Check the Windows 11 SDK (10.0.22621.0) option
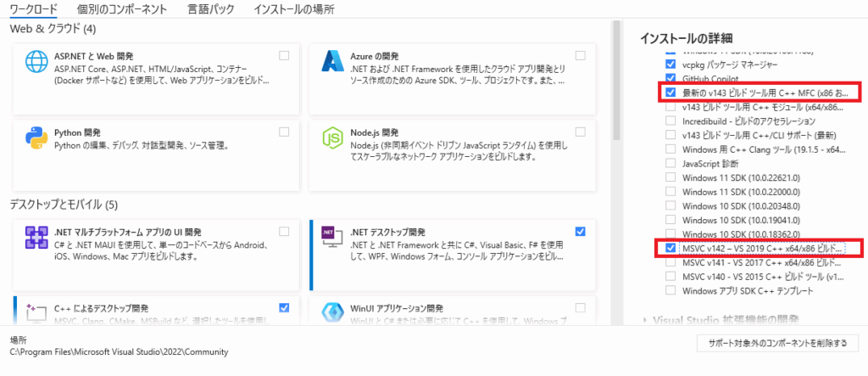Viewport: 868px width, 376px height. pyautogui.click(x=671, y=177)
